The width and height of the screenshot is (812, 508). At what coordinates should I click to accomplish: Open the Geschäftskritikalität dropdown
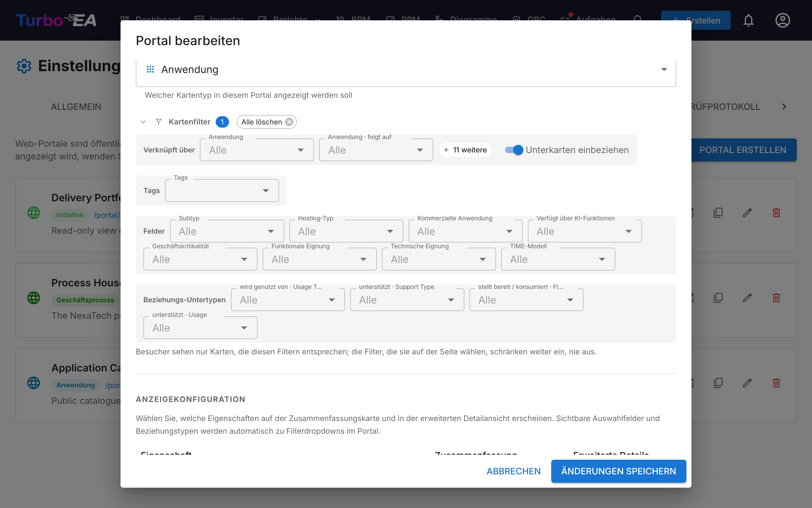click(x=200, y=259)
